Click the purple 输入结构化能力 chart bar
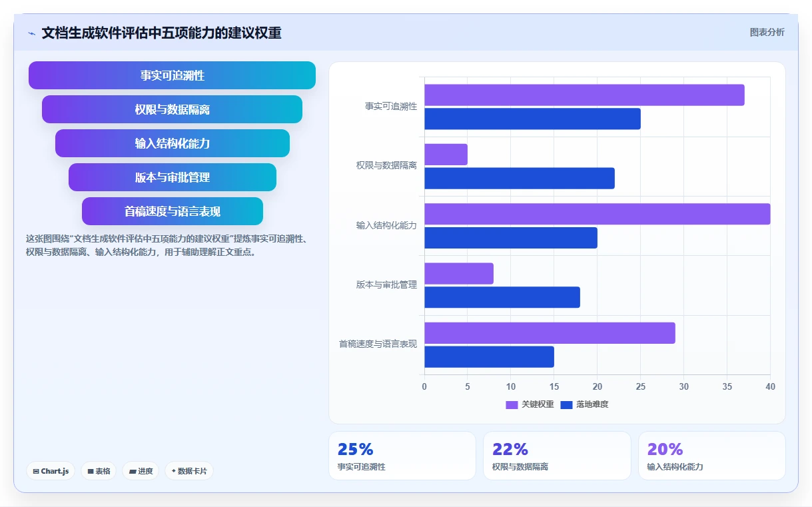This screenshot has height=507, width=812. (597, 214)
